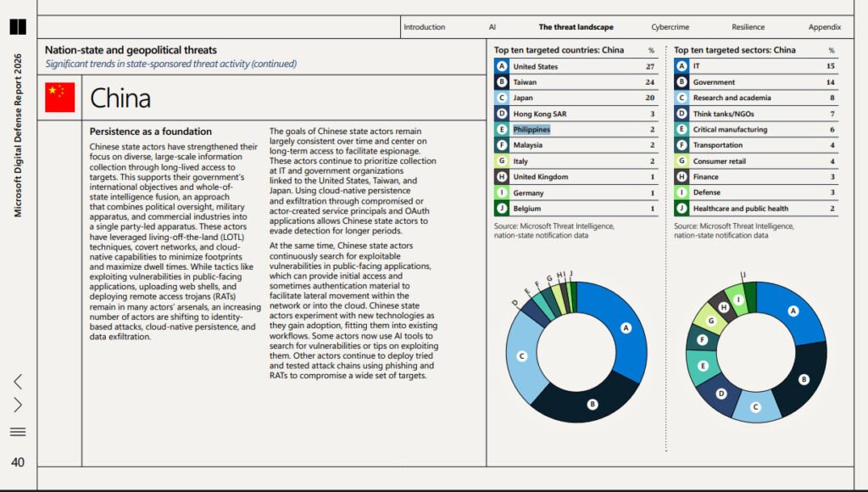Click the Critical manufacturing label

tap(730, 129)
